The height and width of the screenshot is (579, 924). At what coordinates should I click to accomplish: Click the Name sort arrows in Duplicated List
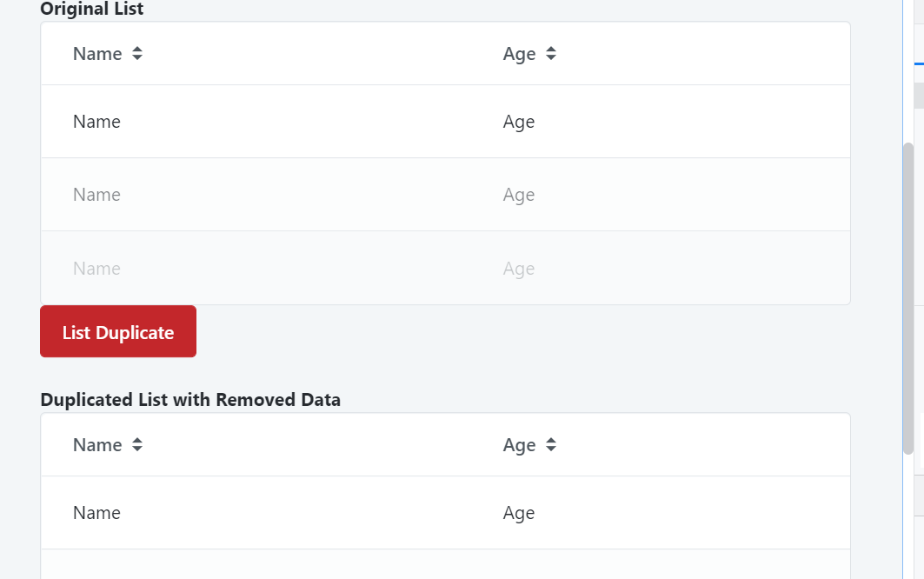[136, 444]
